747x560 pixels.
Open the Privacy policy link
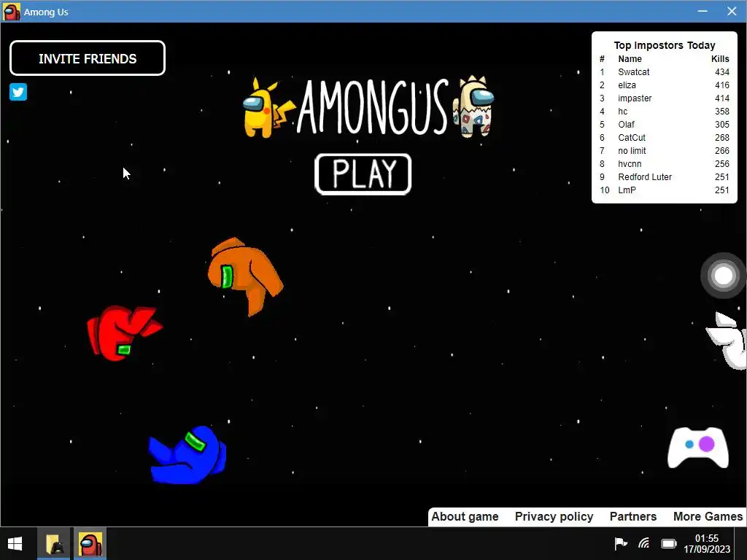point(554,517)
